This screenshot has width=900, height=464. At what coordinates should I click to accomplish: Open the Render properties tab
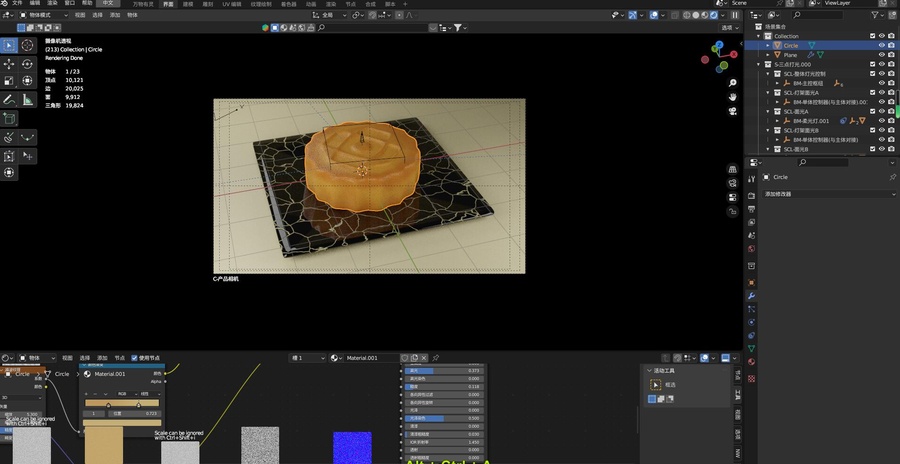751,195
